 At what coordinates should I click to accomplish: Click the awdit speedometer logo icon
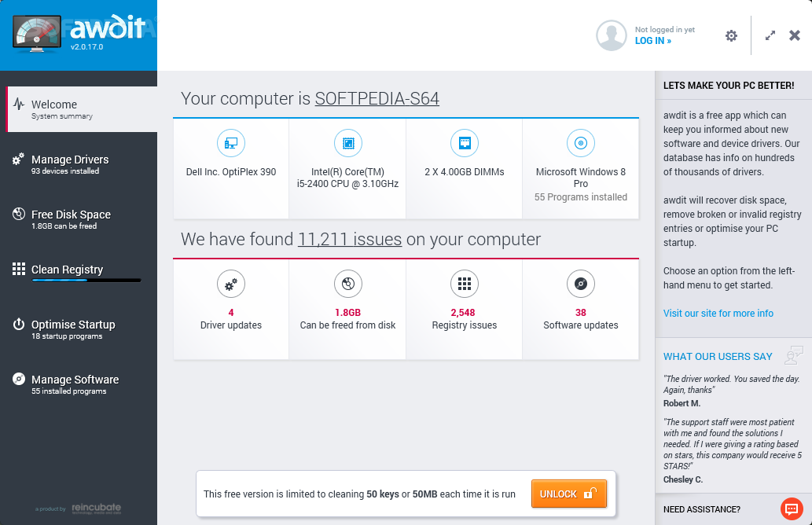tap(37, 34)
